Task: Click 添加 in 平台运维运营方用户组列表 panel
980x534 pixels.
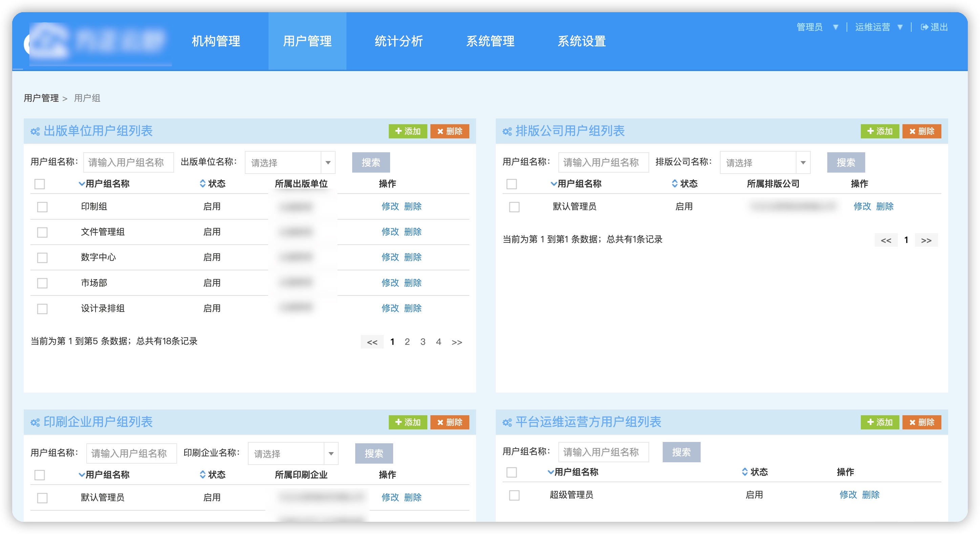Action: pyautogui.click(x=880, y=422)
